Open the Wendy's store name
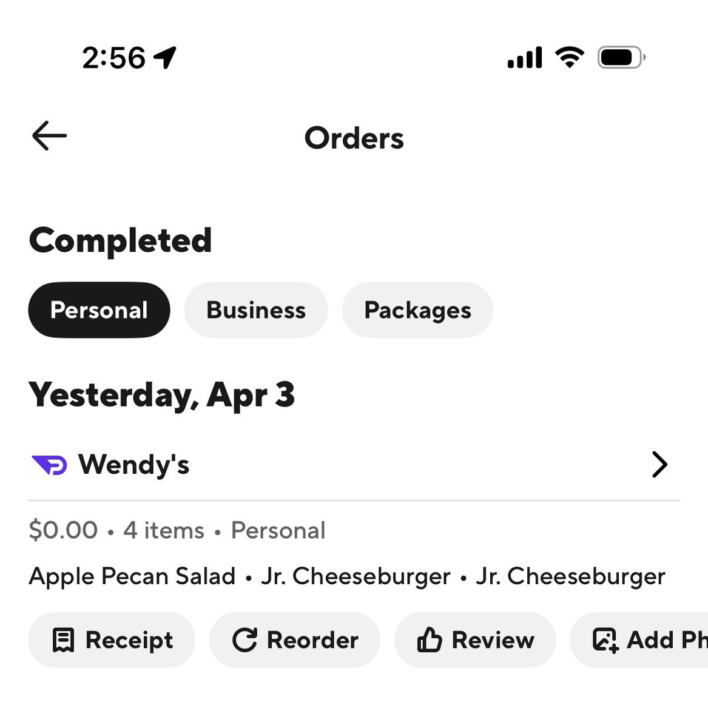This screenshot has height=728, width=708. [x=133, y=465]
